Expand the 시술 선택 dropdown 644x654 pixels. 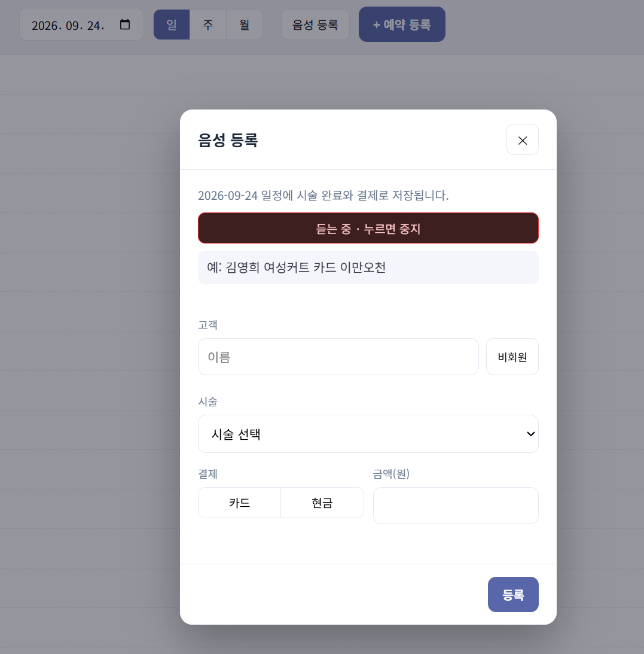(368, 434)
